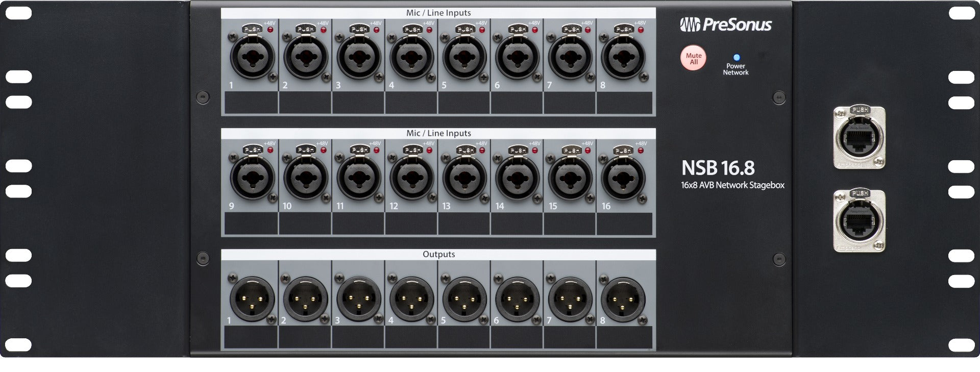
Task: Click the Outputs section header
Action: [x=438, y=254]
